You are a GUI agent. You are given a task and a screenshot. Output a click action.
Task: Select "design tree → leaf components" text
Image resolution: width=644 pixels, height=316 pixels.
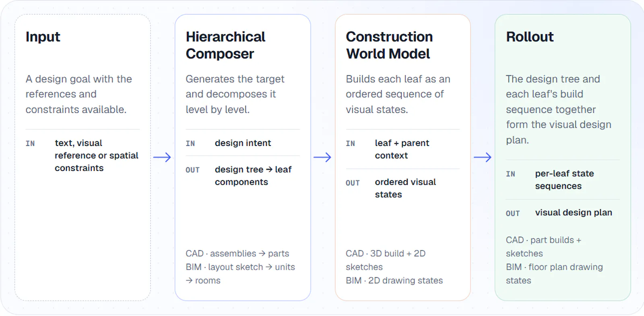click(253, 176)
